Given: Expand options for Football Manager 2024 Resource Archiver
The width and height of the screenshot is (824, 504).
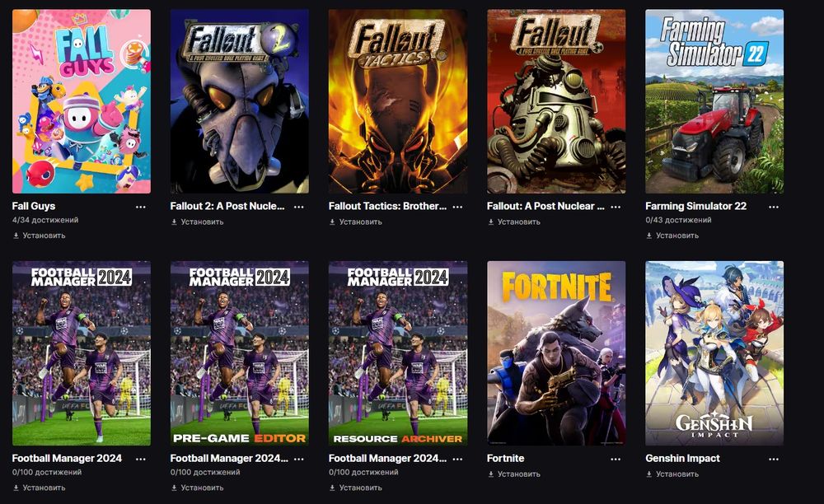Looking at the screenshot, I should [457, 459].
